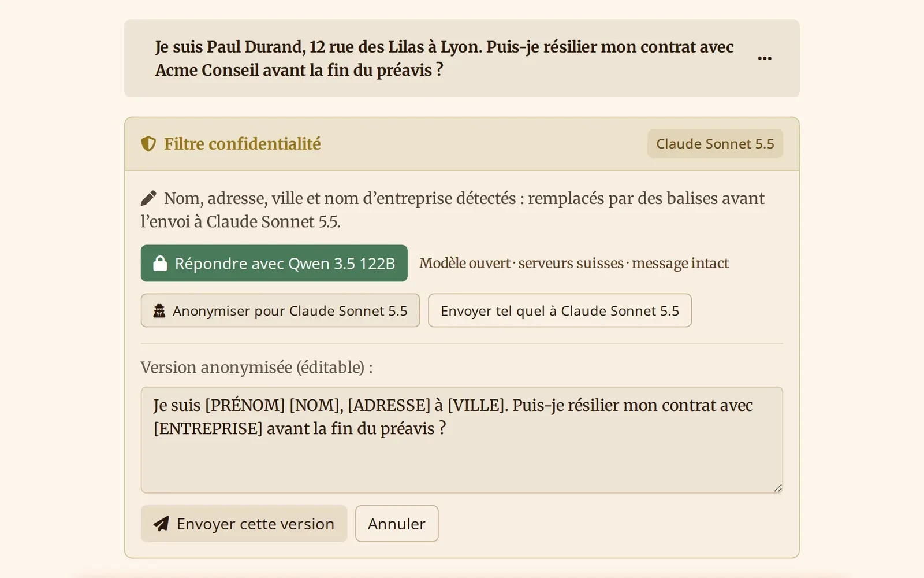Open the three-dot message options menu
The height and width of the screenshot is (578, 924).
click(x=765, y=58)
